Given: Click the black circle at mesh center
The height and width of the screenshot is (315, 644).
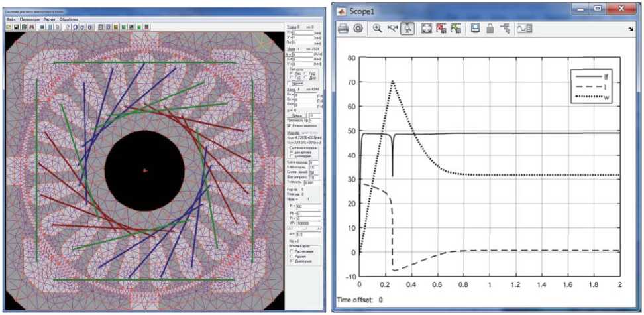Looking at the screenshot, I should pyautogui.click(x=144, y=170).
